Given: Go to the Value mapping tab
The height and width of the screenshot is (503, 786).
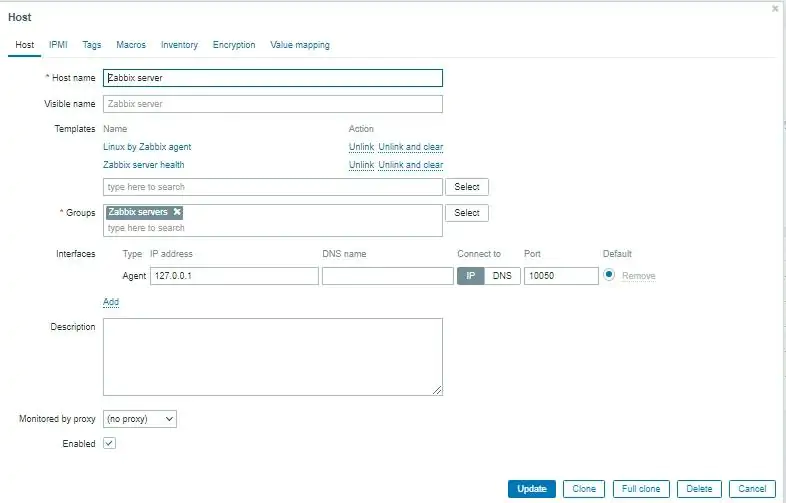Looking at the screenshot, I should [300, 45].
